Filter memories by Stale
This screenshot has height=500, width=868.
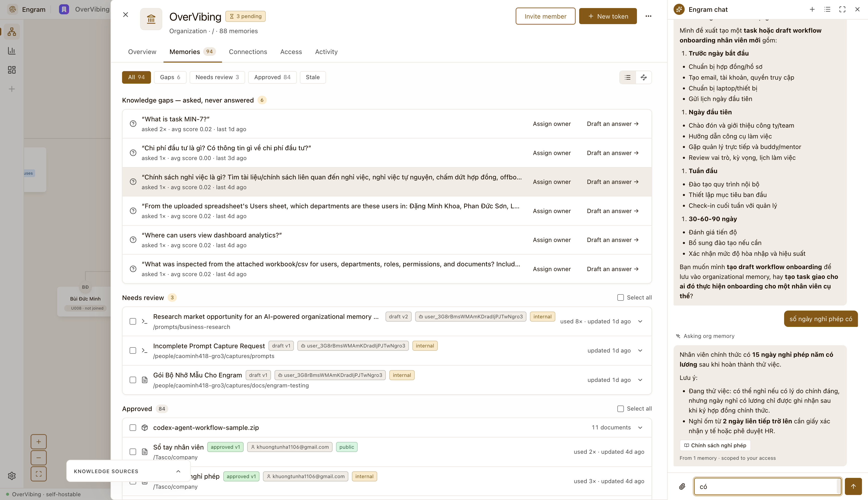click(x=313, y=77)
